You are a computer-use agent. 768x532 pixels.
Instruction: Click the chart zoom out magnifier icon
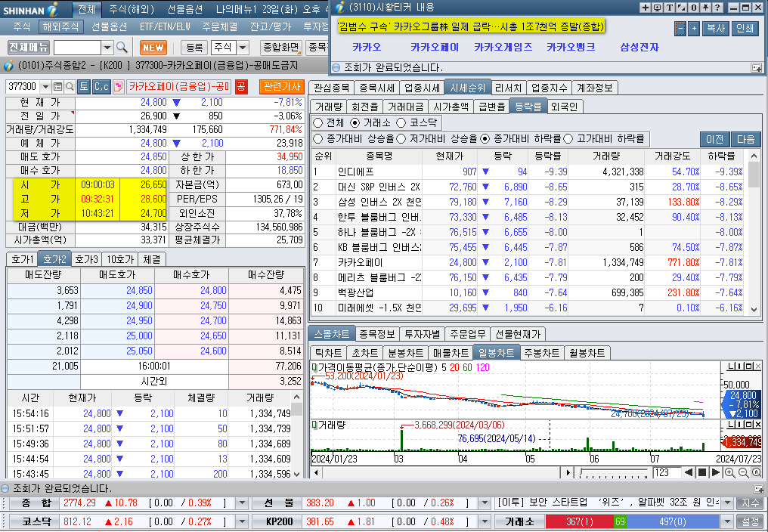(x=743, y=473)
